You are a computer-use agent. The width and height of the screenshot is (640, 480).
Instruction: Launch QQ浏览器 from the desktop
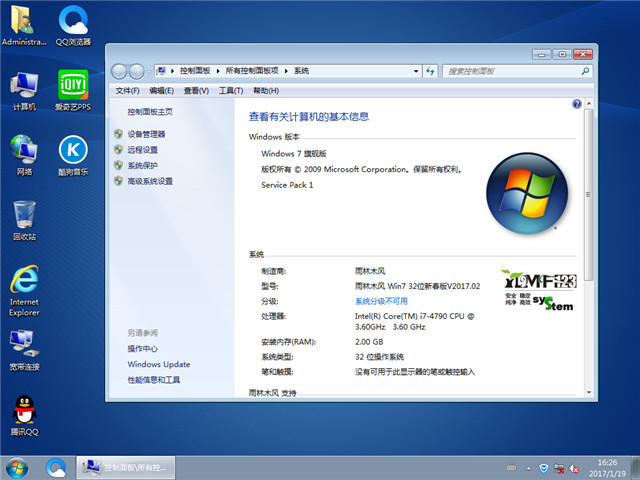point(73,25)
